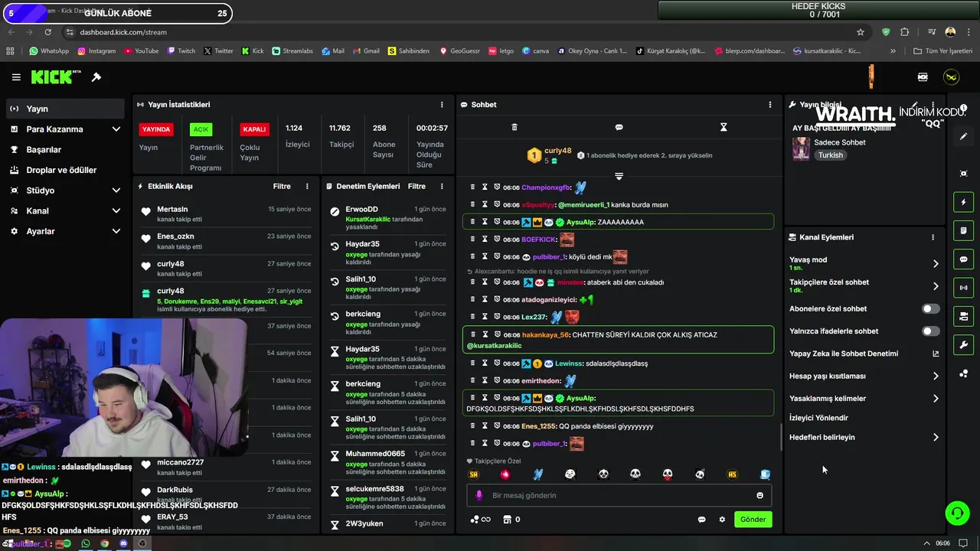Click the document icon in right sidebar
The image size is (980, 551).
coord(964,230)
